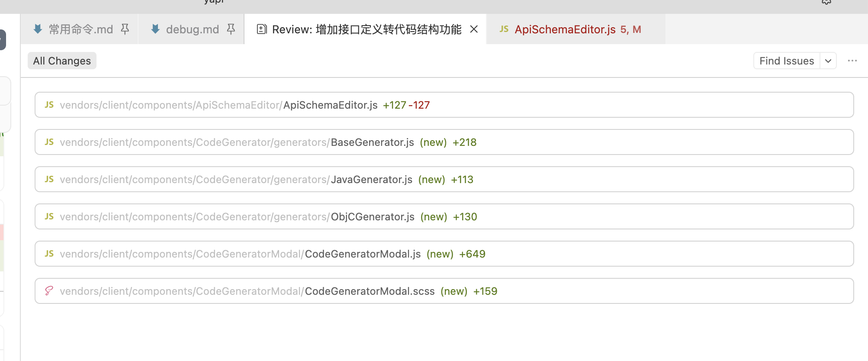Open the ApiSchemaEditor.js editor tab
868x361 pixels.
(576, 29)
